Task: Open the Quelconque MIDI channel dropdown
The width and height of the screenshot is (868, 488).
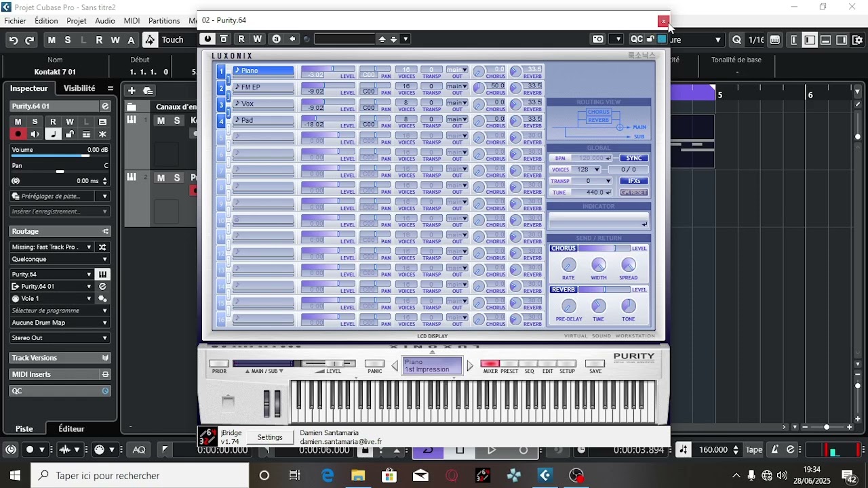Action: [60, 259]
